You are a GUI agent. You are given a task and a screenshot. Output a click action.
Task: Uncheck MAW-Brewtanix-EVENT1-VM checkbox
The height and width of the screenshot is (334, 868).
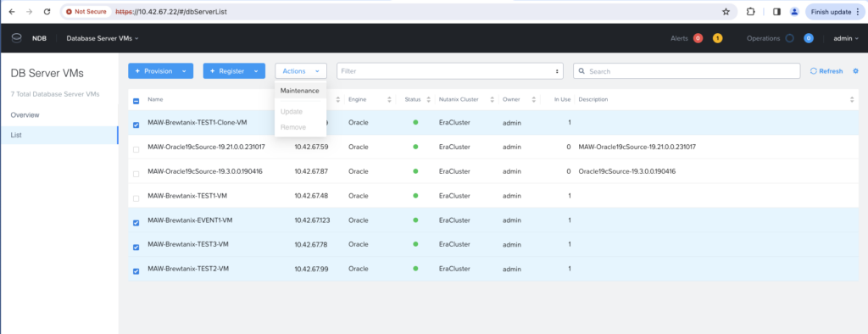point(136,223)
